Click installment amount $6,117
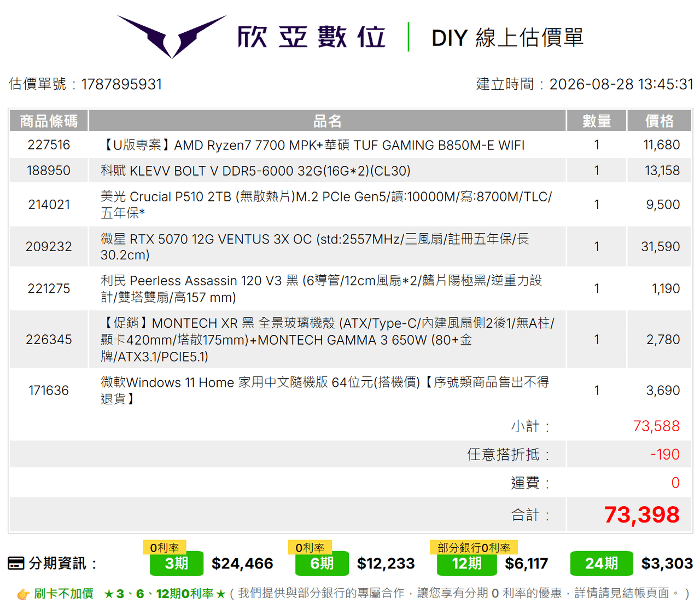The height and width of the screenshot is (615, 700). 527,564
